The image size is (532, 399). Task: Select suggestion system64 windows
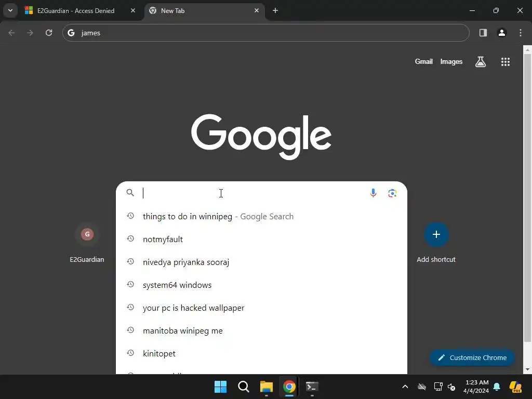pos(261,285)
